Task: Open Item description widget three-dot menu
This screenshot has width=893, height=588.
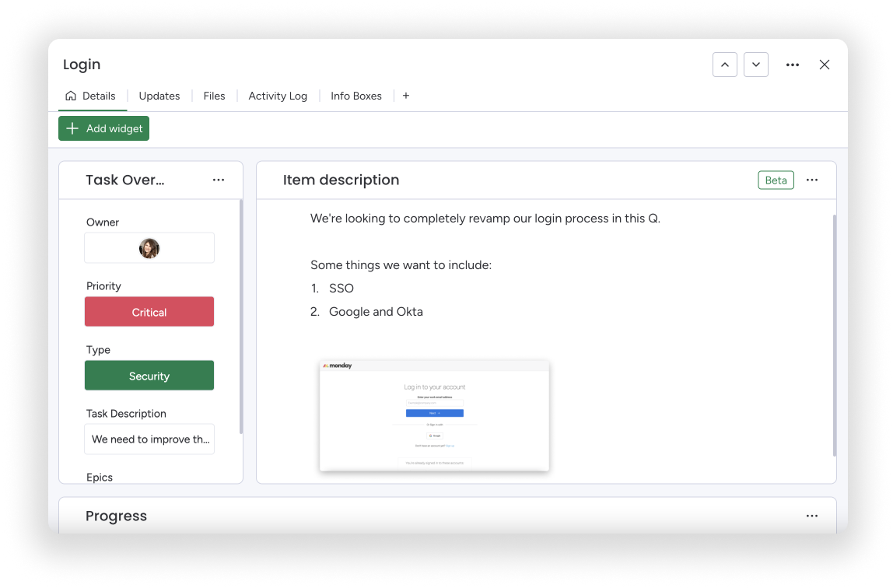Action: [x=811, y=180]
